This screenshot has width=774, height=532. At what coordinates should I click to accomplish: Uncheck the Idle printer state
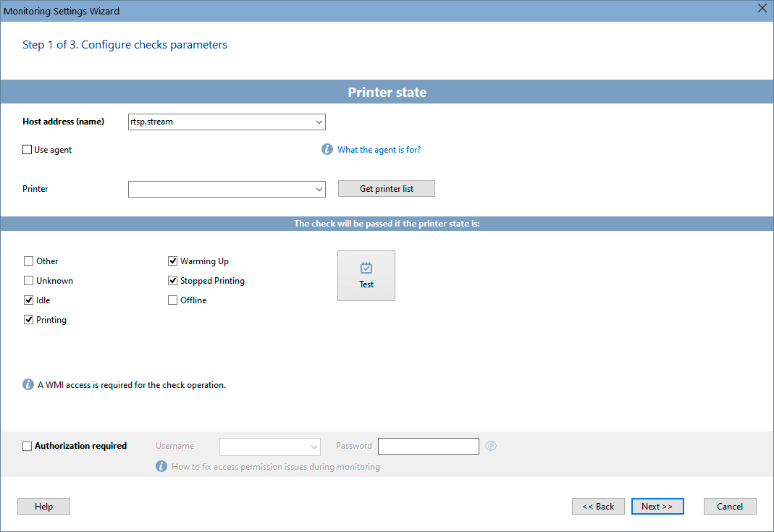(28, 300)
